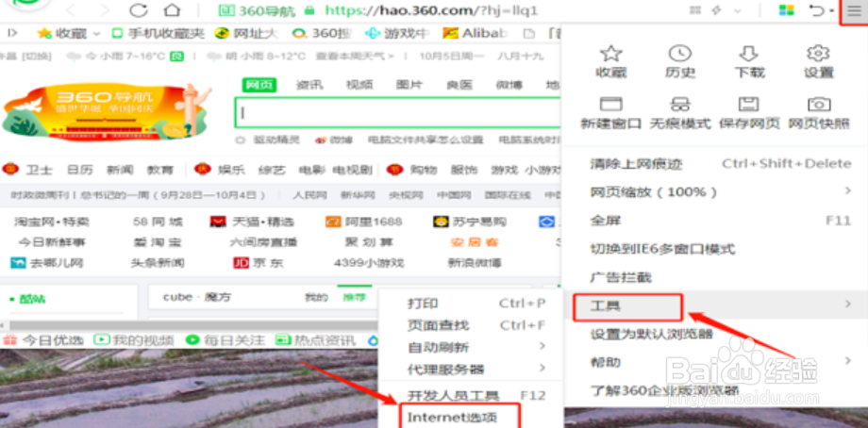Viewport: 868px width, 428px height.
Task: Switch to the 图片 search tab
Action: click(x=409, y=85)
